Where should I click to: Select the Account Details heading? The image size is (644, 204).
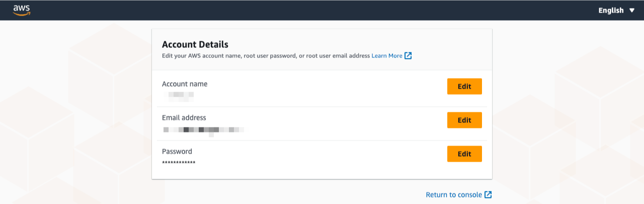[195, 44]
